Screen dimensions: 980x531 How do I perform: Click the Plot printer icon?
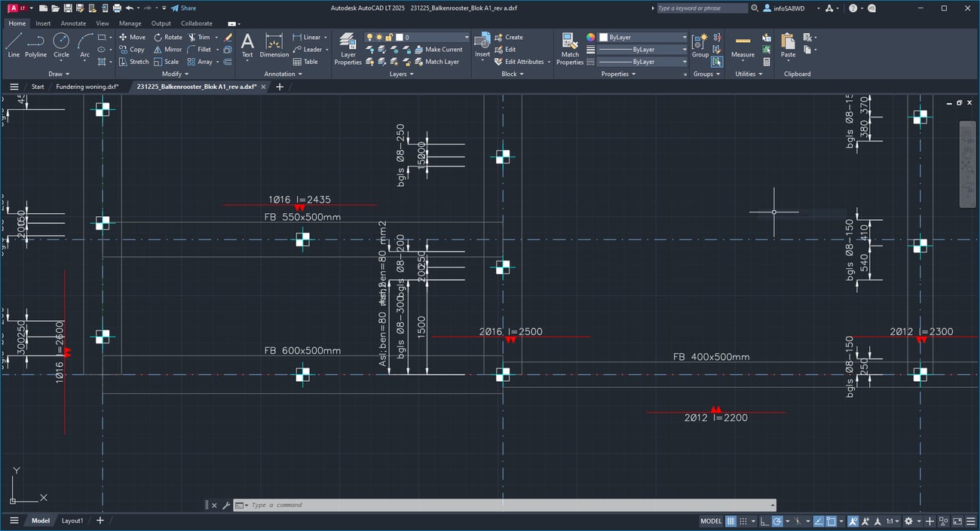click(117, 8)
